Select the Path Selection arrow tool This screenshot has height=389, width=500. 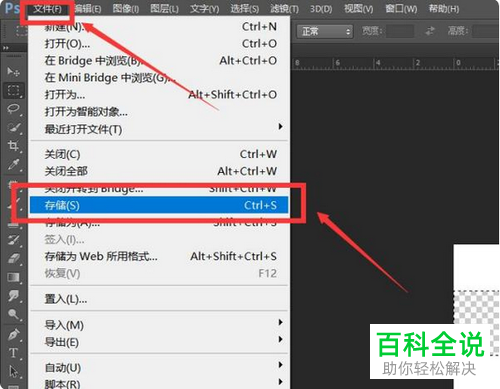click(x=13, y=371)
